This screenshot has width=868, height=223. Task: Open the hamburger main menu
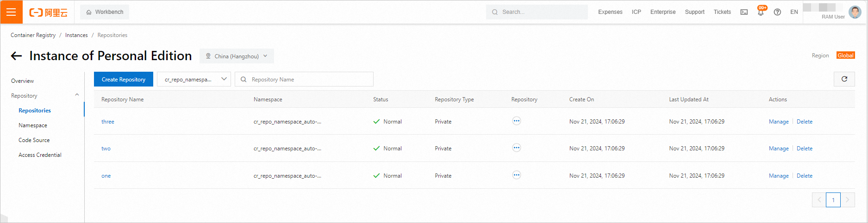(11, 12)
